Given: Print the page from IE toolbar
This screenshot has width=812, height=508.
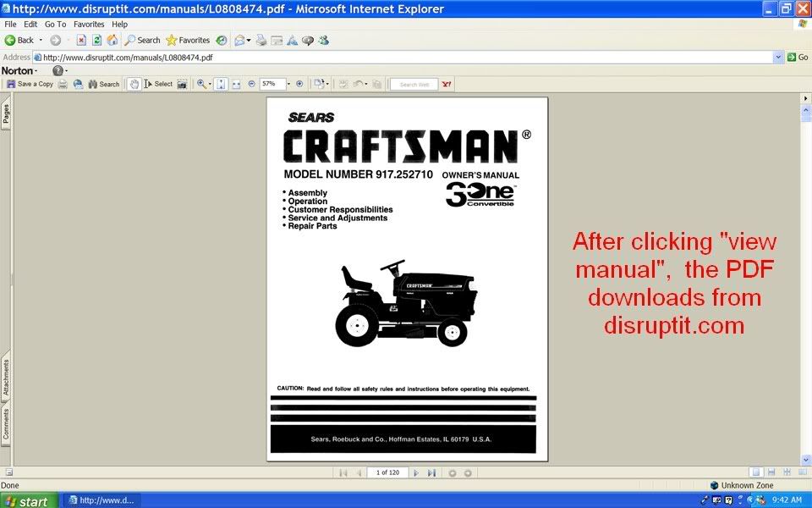Looking at the screenshot, I should [x=261, y=40].
